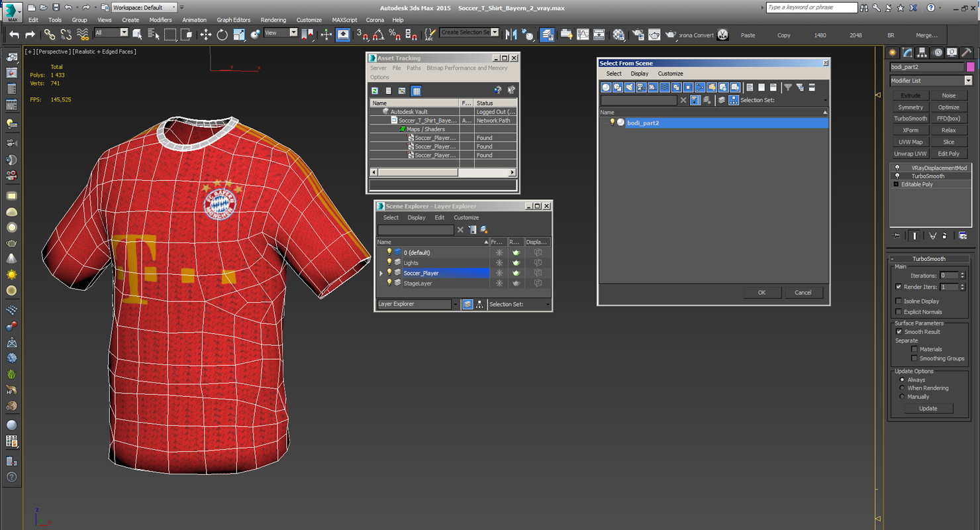Open Select by Name tool
The height and width of the screenshot is (530, 980).
point(154,34)
